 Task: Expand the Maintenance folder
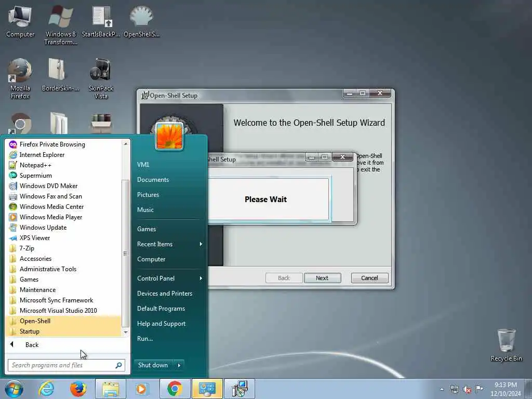(63, 290)
